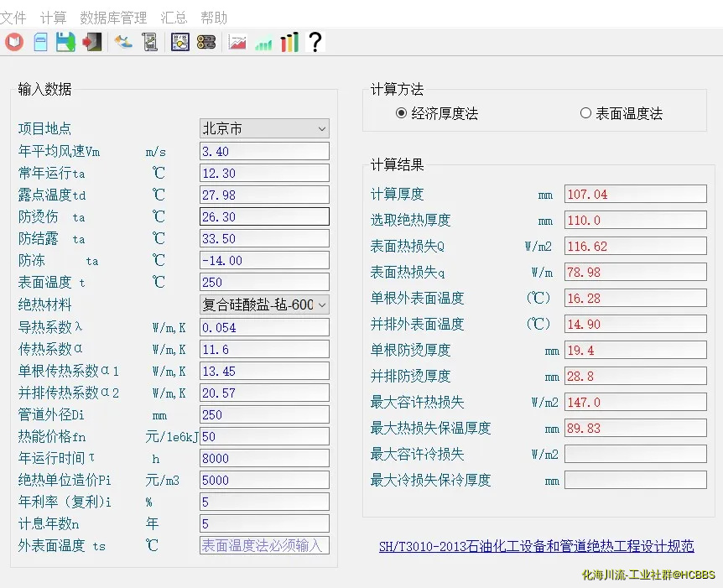Click the 年运行时间τ field with 8000
This screenshot has height=588, width=723.
(x=265, y=458)
